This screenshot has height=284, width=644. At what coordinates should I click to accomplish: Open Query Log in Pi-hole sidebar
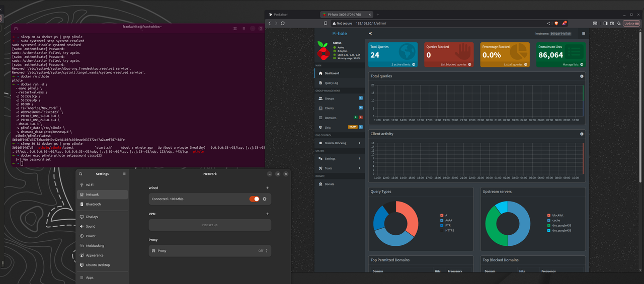pyautogui.click(x=340, y=83)
